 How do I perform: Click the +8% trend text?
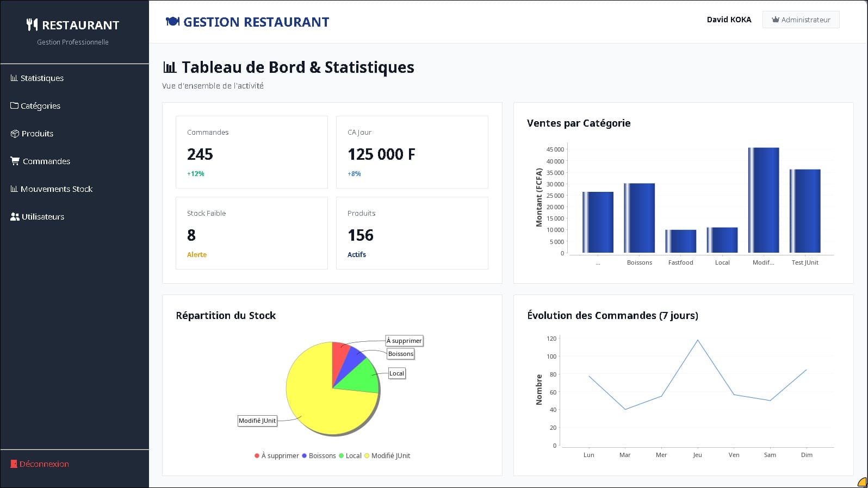point(354,174)
